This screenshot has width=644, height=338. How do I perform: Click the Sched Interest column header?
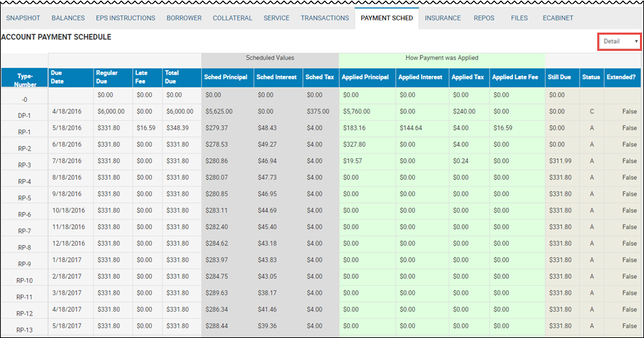pyautogui.click(x=277, y=77)
